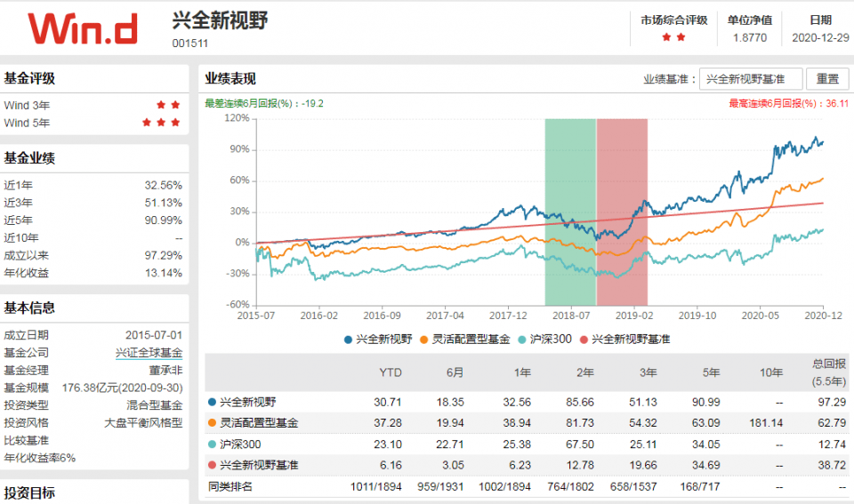Click the red best 6-month shaded region

click(622, 212)
